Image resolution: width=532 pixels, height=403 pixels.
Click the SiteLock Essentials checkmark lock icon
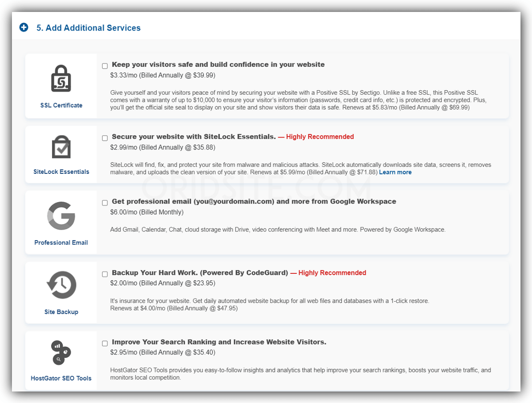coord(61,147)
